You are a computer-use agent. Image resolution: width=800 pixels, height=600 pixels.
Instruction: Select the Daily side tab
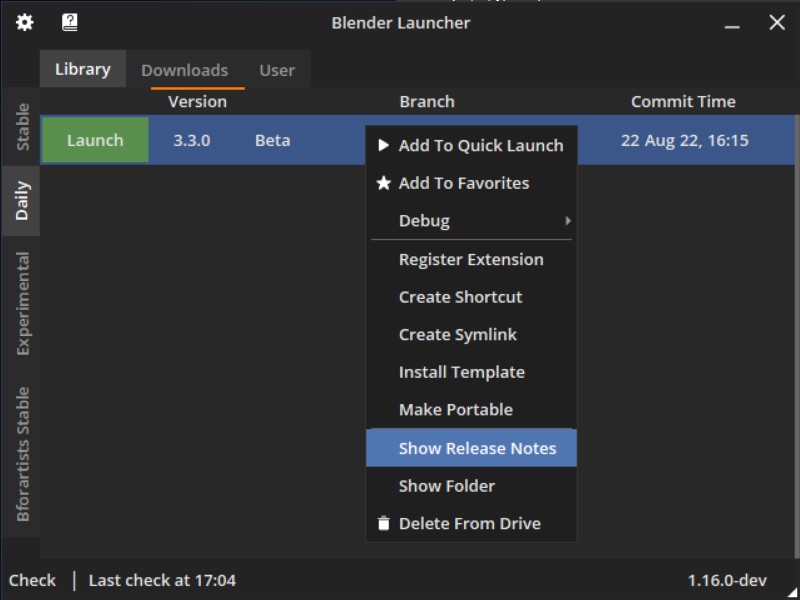[x=21, y=201]
